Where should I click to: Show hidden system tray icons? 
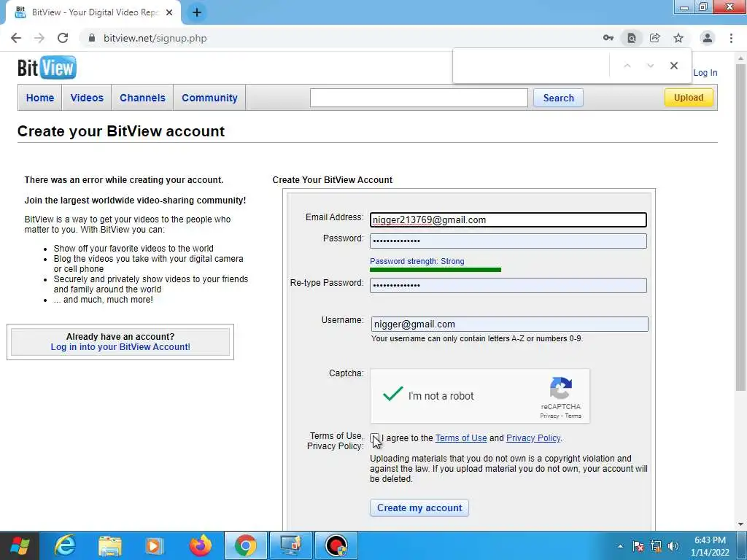pyautogui.click(x=620, y=546)
